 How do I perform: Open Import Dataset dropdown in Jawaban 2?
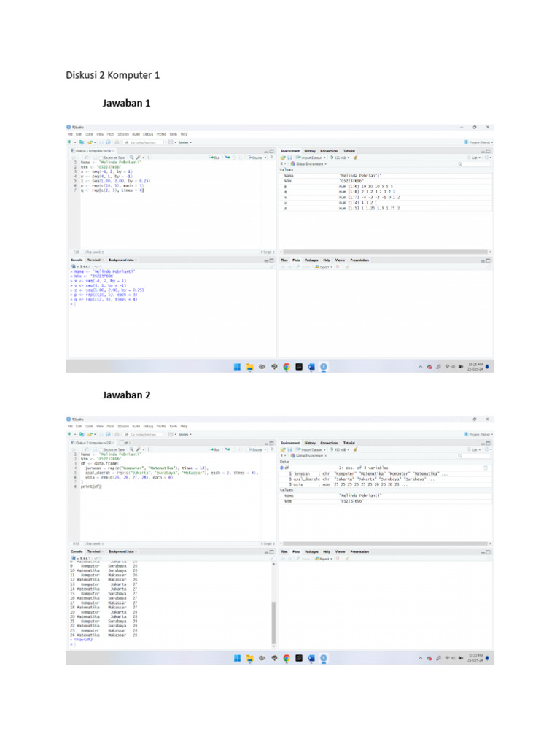(311, 449)
